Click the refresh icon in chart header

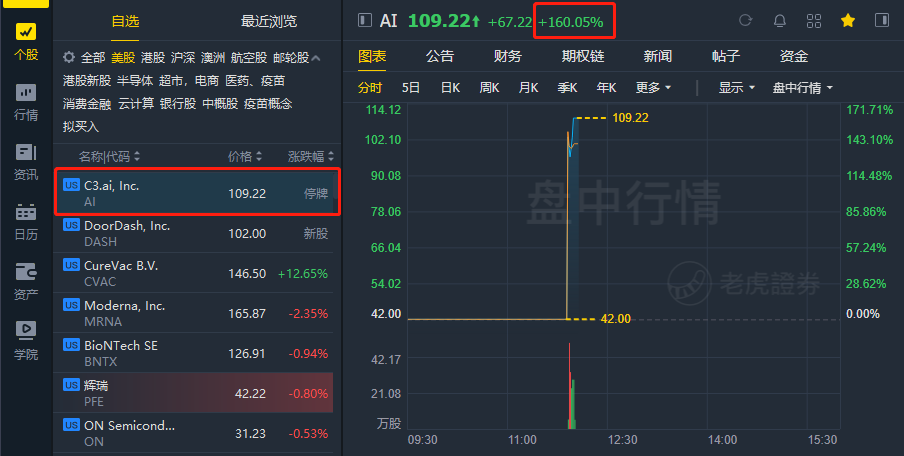745,21
